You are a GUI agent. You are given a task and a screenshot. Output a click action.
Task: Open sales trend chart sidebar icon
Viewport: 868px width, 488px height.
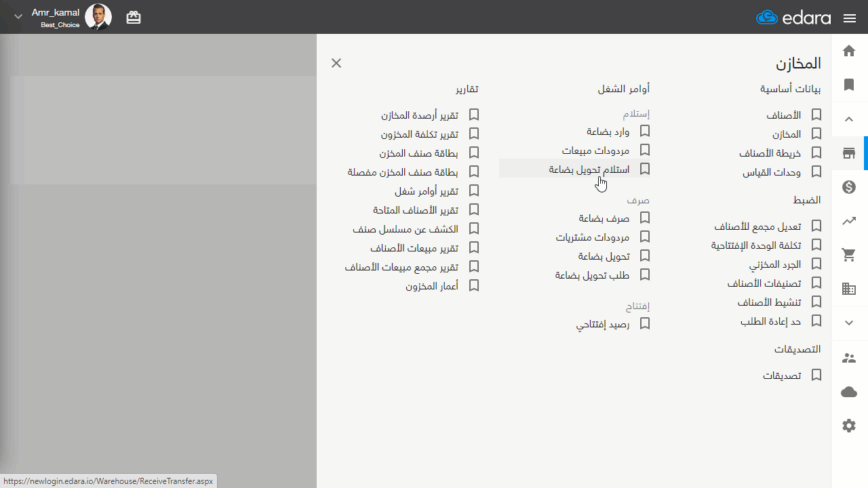pos(849,221)
